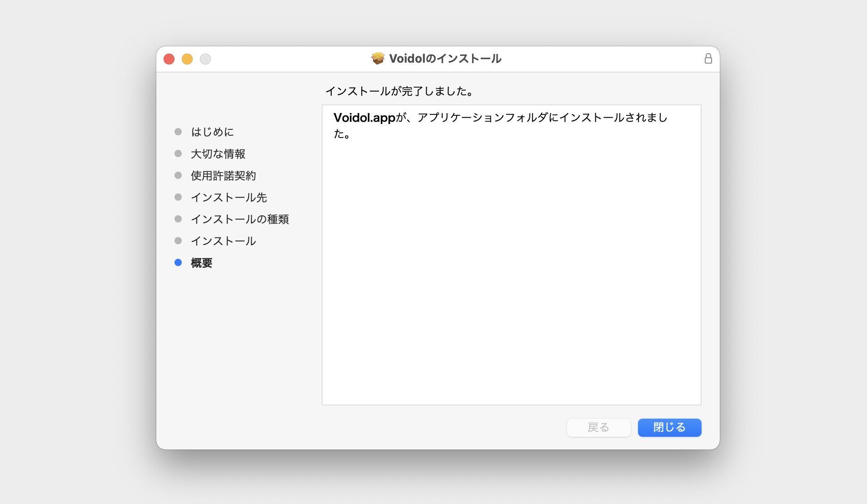
Task: Click the lock icon in the window corner
Action: click(708, 58)
